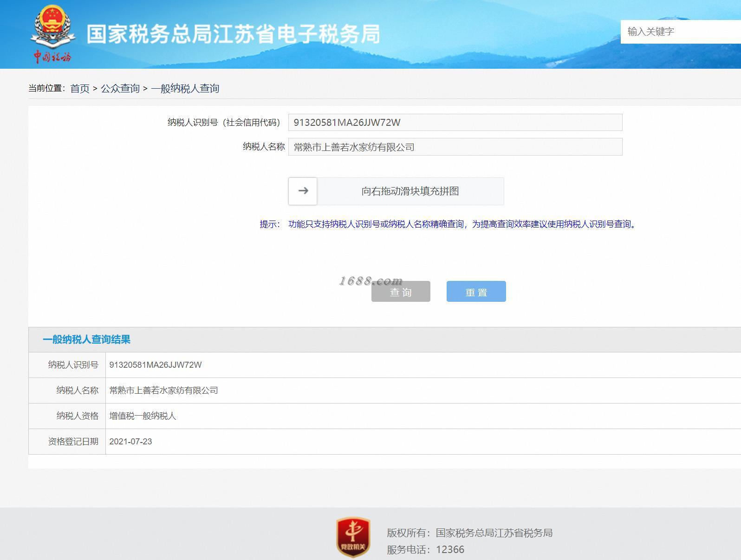Screen dimensions: 741x560
Task: Click the China Tax emblem logo
Action: (x=52, y=33)
